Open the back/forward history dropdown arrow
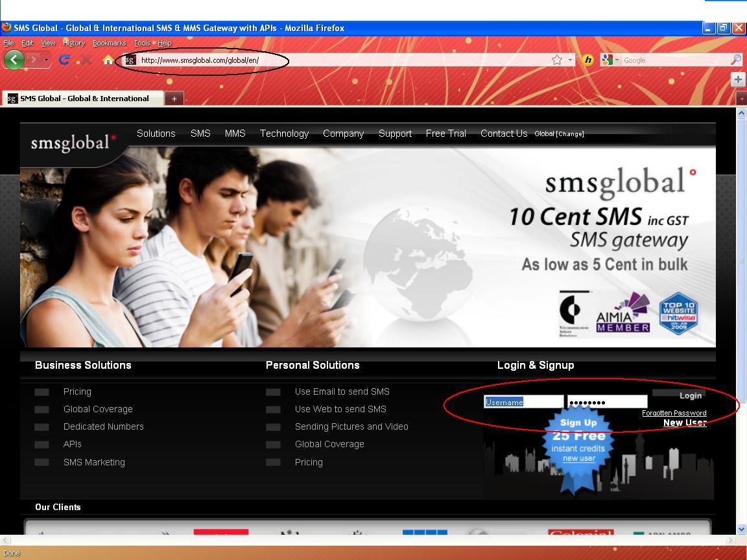Screen dimensions: 747x560 click(46, 60)
